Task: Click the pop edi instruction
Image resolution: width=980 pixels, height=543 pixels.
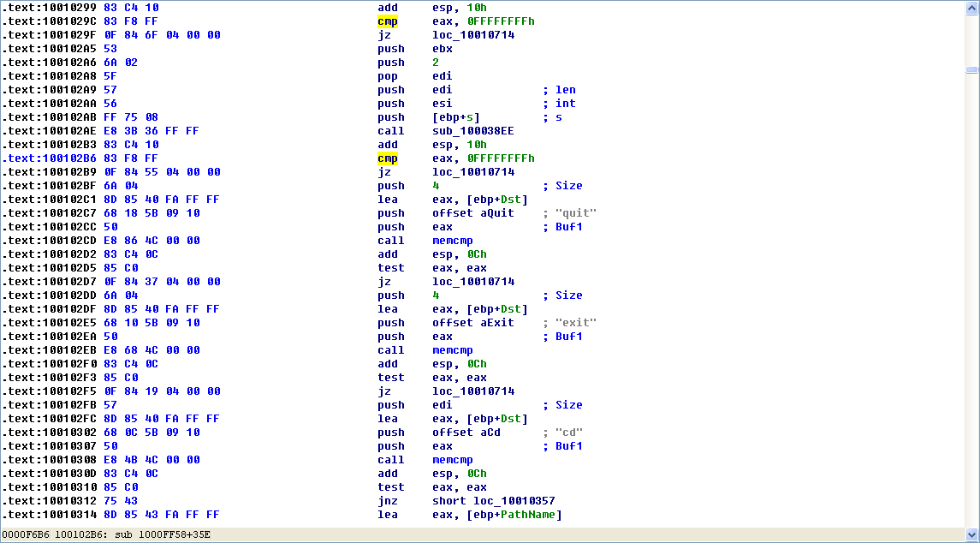Action: point(415,76)
